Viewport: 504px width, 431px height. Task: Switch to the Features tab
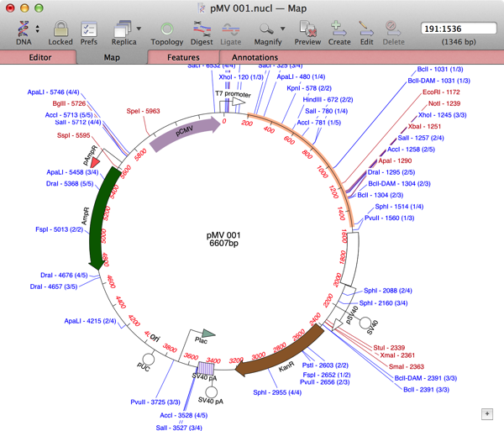(x=182, y=57)
